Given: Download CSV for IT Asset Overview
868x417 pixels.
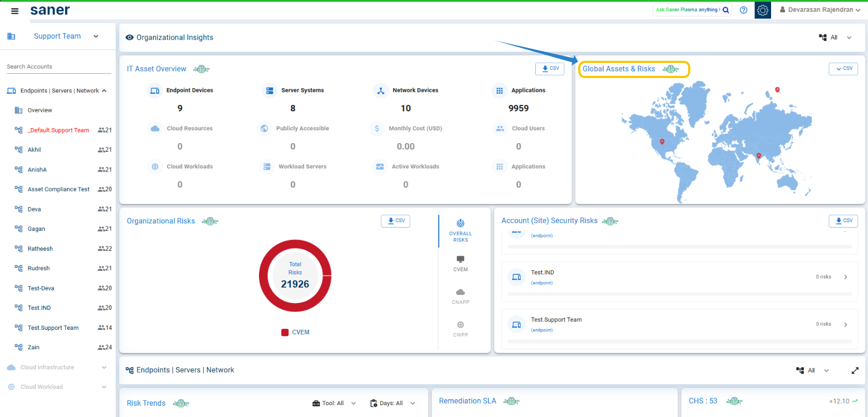Looking at the screenshot, I should (550, 69).
